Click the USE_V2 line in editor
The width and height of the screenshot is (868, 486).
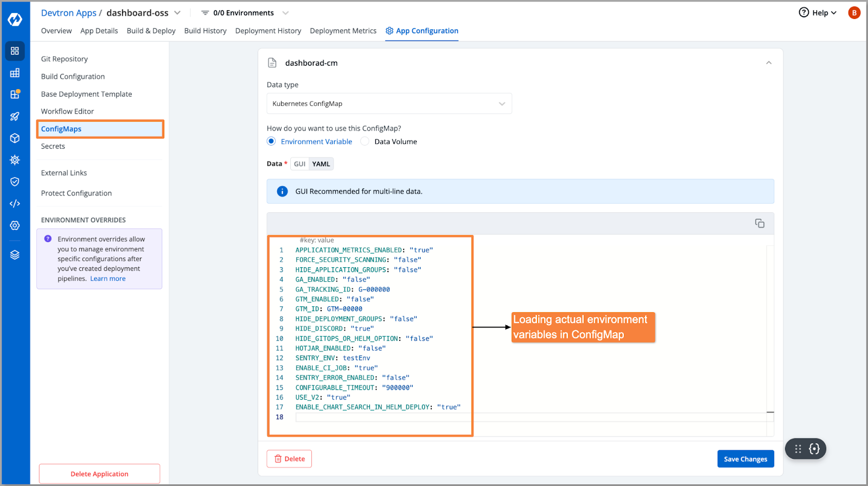point(323,397)
